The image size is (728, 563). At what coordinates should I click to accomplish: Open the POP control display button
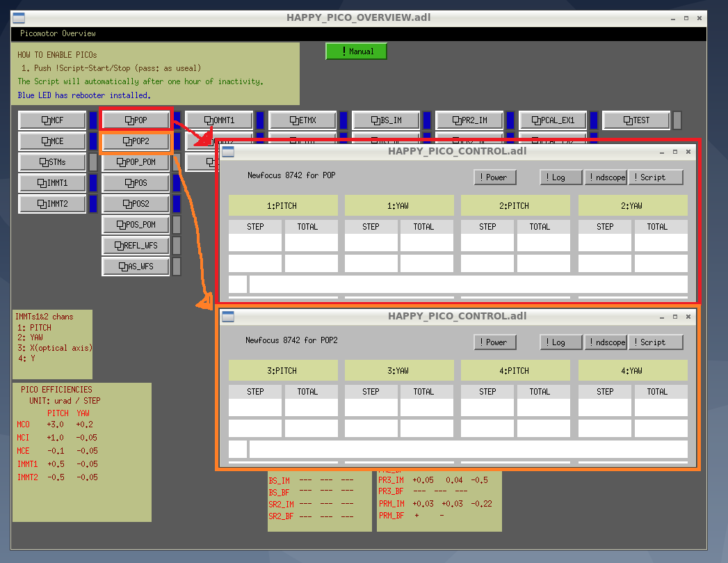[x=136, y=120]
